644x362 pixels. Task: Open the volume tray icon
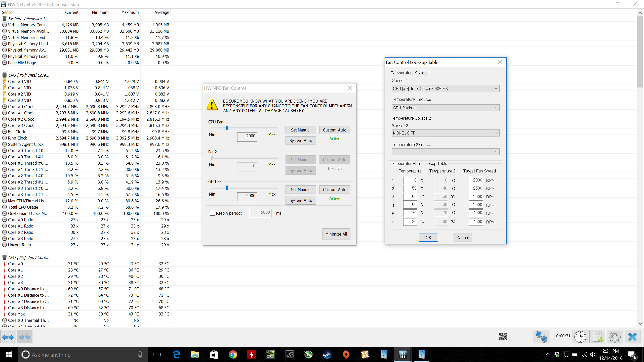point(593,355)
